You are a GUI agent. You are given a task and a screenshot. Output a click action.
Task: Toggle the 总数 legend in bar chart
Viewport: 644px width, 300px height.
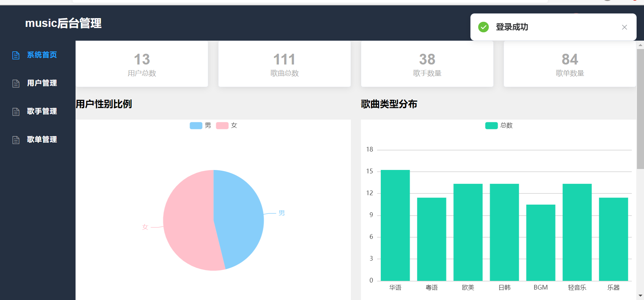coord(499,125)
